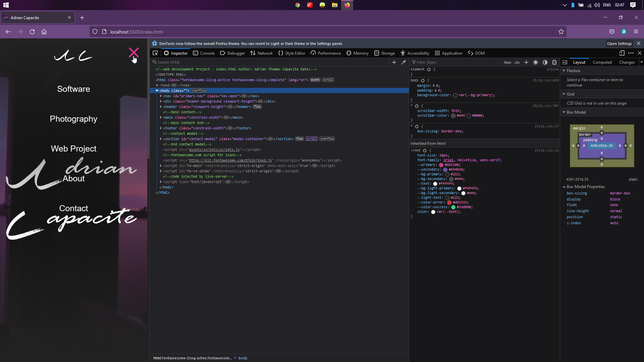This screenshot has width=644, height=362.
Task: Expand the main constrain-width node
Action: (161, 117)
